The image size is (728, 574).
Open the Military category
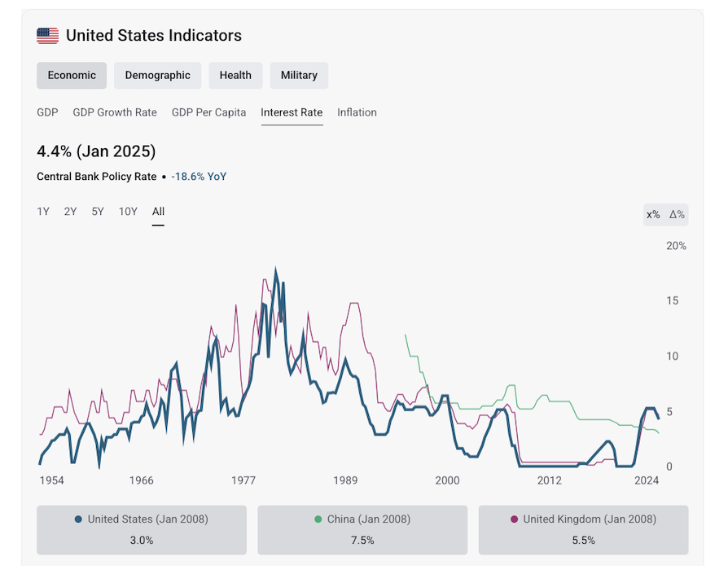299,75
